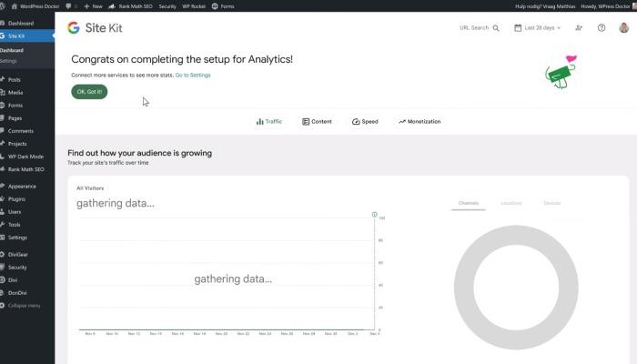Click the comments bubble icon in admin bar
Image resolution: width=637 pixels, height=364 pixels.
click(68, 5)
